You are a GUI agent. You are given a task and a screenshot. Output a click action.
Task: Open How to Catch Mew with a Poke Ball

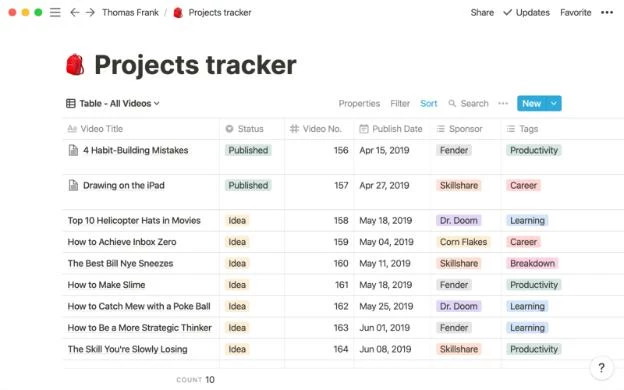pyautogui.click(x=139, y=306)
